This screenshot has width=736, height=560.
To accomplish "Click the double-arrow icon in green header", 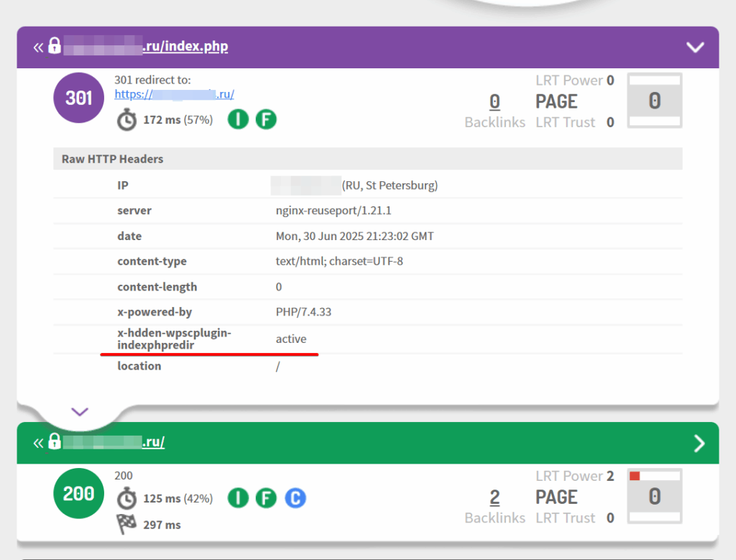I will pos(39,443).
